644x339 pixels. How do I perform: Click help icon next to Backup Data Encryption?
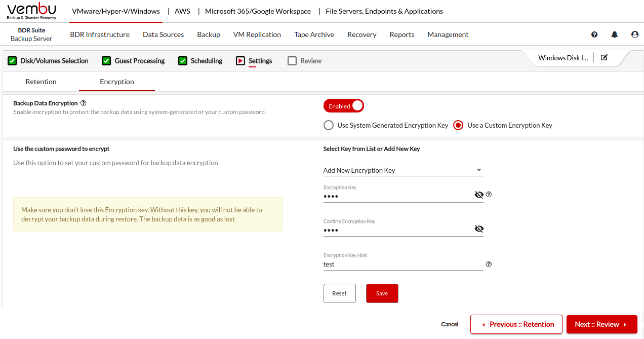[x=83, y=103]
